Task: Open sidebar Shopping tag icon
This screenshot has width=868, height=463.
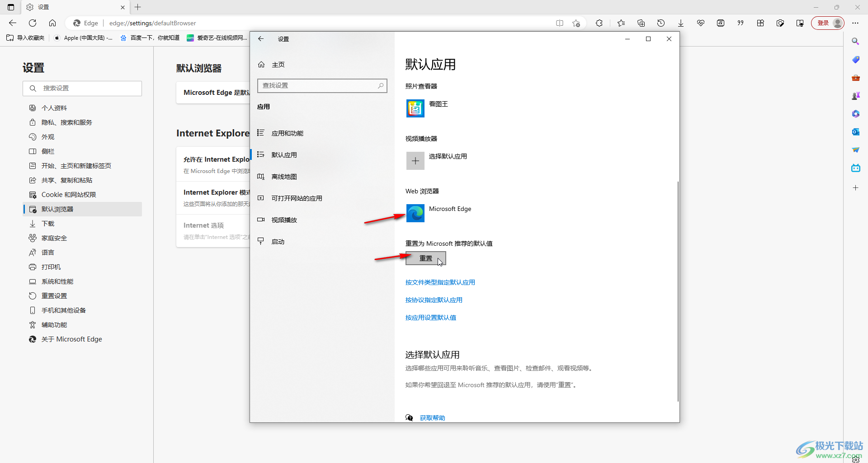Action: [x=855, y=60]
